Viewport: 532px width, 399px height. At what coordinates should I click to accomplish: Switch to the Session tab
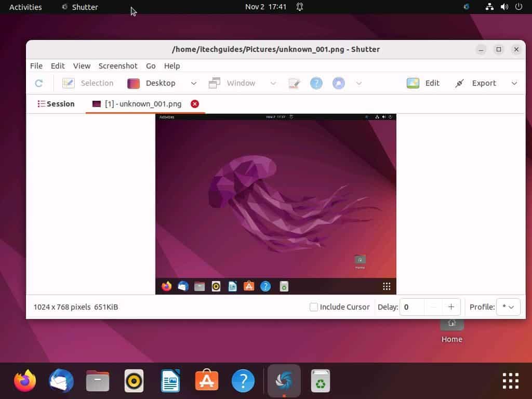click(x=56, y=104)
